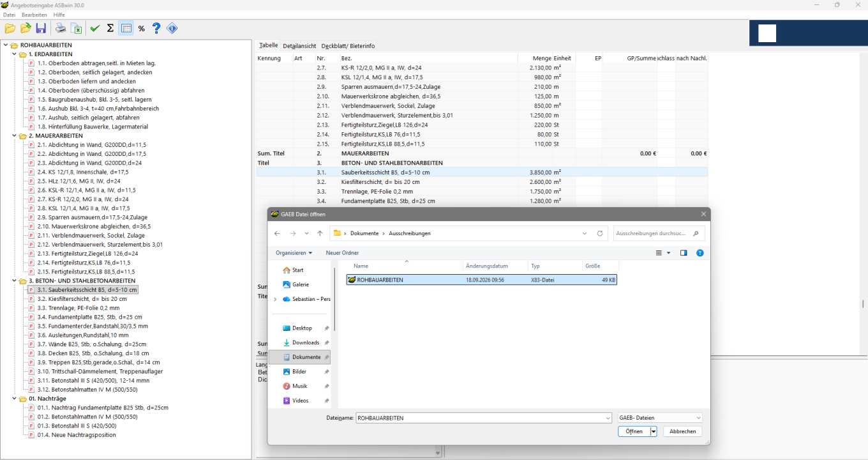Screen dimensions: 868x460
Task: Expand the Dateiname history dropdown arrow
Action: tap(606, 418)
